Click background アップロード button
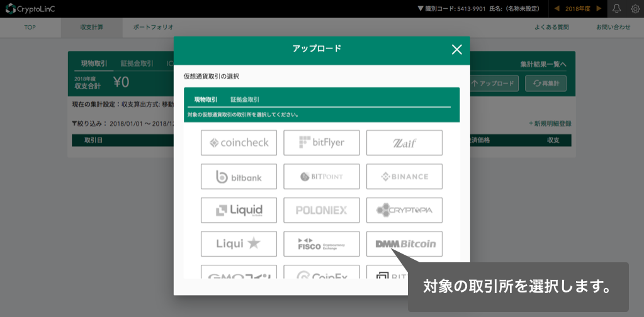This screenshot has width=644, height=317. click(494, 83)
